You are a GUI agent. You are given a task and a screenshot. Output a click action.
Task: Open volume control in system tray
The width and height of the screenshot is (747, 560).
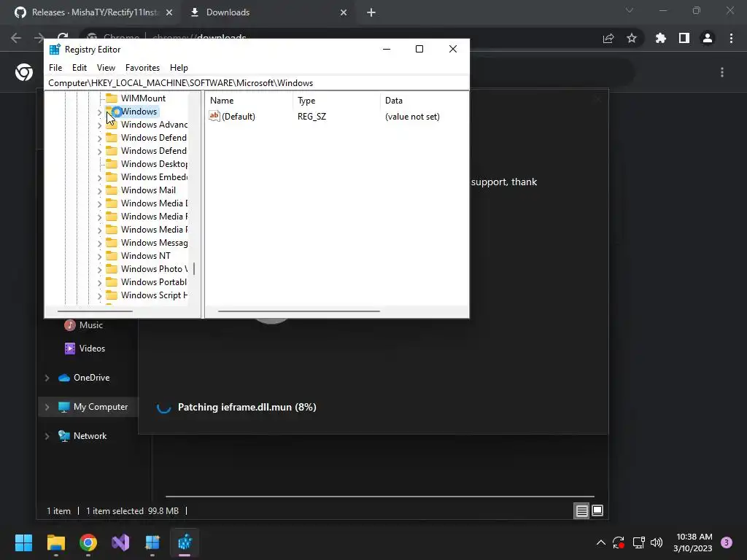[657, 542]
